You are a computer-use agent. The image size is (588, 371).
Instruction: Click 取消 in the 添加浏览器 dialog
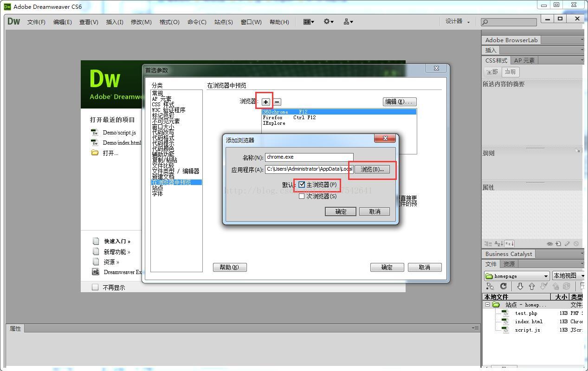375,211
